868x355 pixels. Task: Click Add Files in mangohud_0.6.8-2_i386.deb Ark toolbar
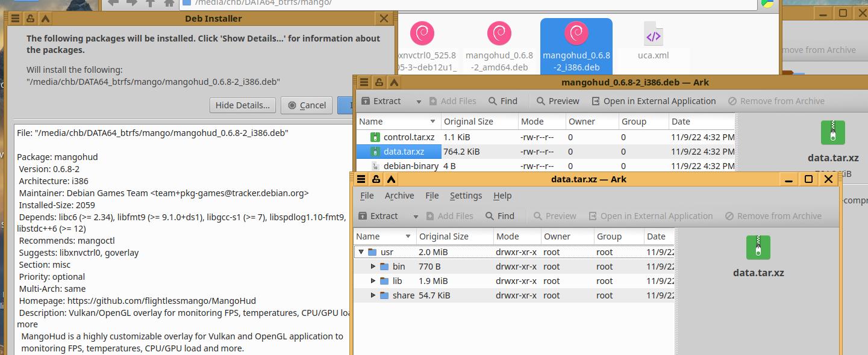point(452,101)
